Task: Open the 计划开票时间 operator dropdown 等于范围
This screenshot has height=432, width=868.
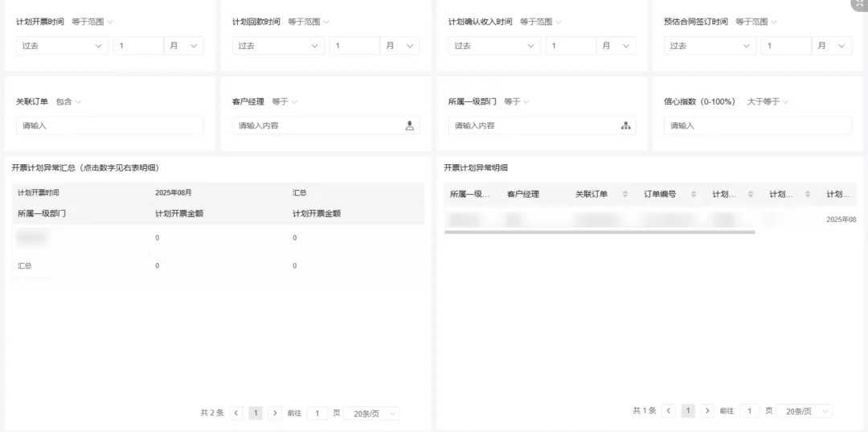Action: click(92, 22)
